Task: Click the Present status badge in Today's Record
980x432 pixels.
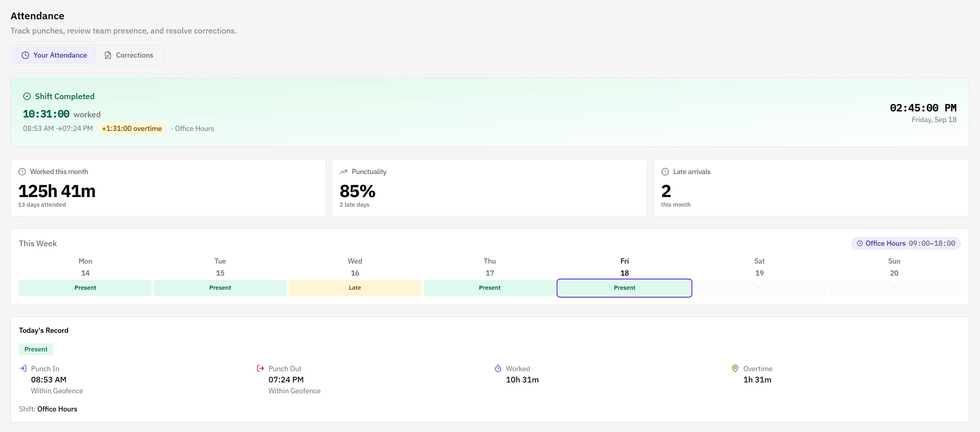Action: (x=36, y=349)
